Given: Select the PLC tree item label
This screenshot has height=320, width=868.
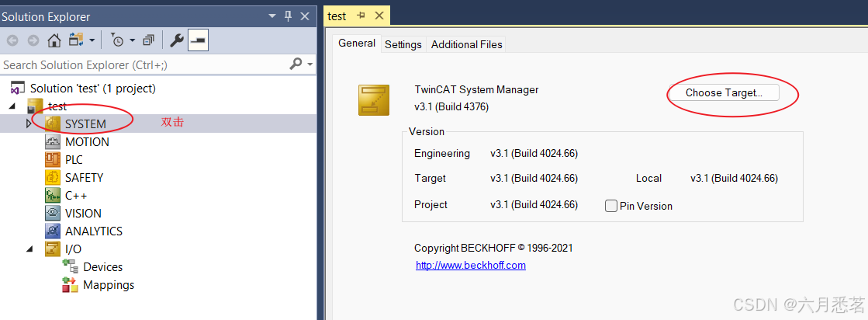Looking at the screenshot, I should tap(74, 160).
